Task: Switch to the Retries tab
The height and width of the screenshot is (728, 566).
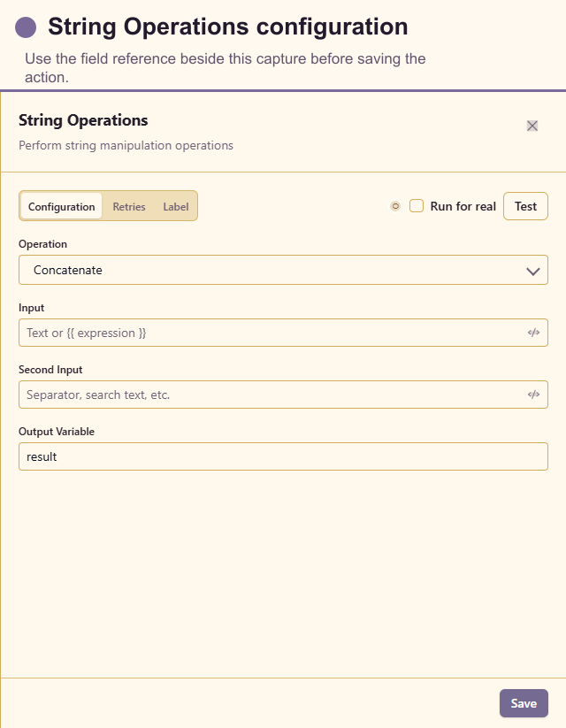Action: click(129, 206)
